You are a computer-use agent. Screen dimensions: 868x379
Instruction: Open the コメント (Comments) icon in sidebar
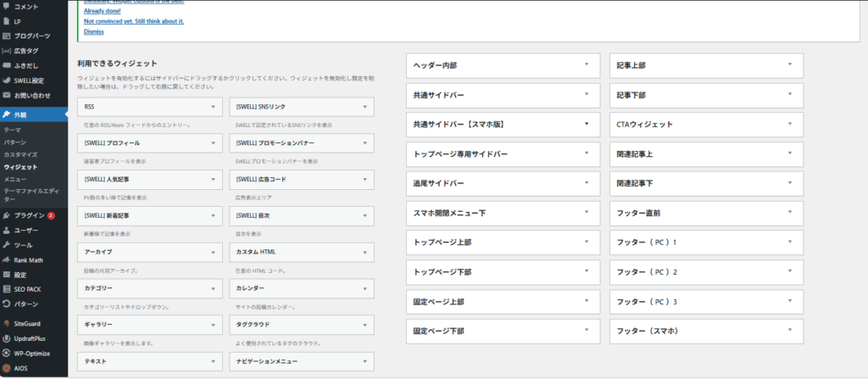[x=7, y=6]
